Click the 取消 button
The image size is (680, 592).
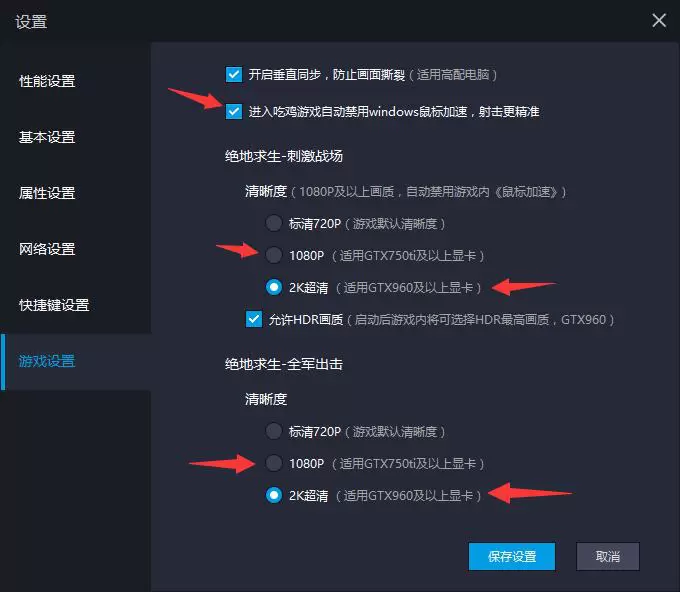tap(608, 556)
